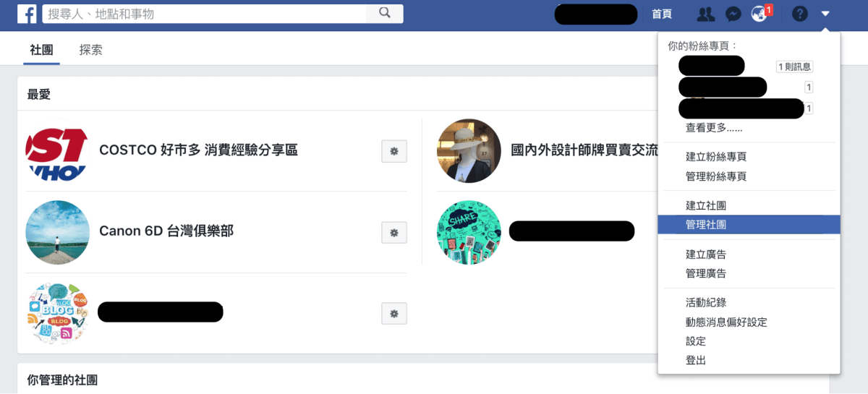Click the 查看更多 link
Viewport: 868px width, 394px height.
coord(714,128)
